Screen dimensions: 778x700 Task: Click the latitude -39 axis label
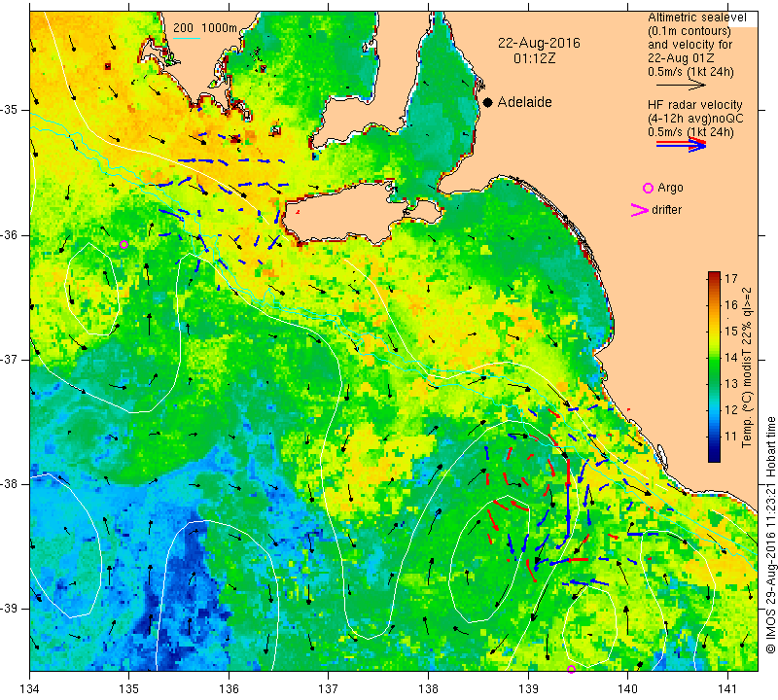coord(10,609)
